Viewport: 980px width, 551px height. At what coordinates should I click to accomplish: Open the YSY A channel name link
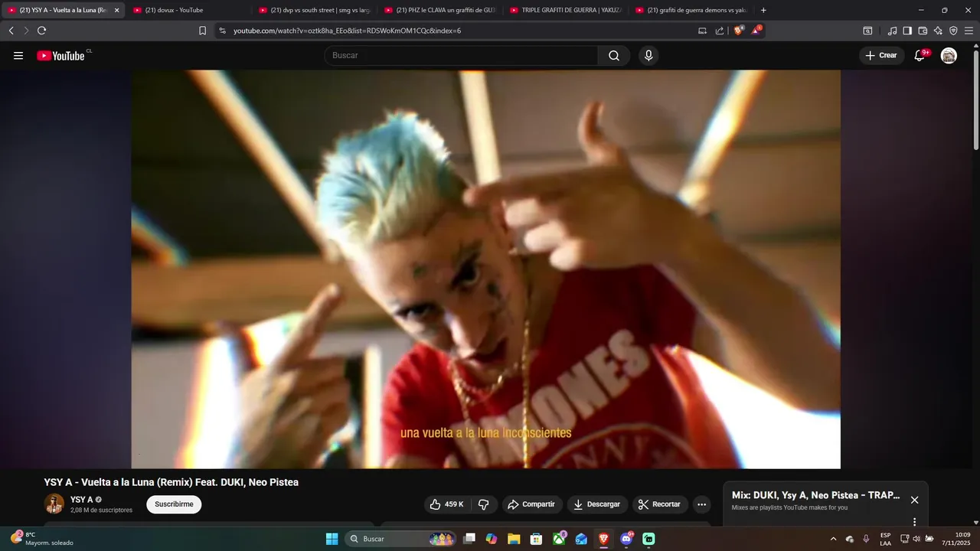(81, 500)
